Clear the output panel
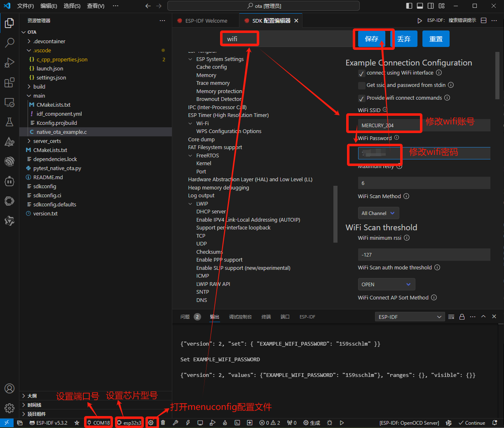504x428 pixels. (451, 317)
